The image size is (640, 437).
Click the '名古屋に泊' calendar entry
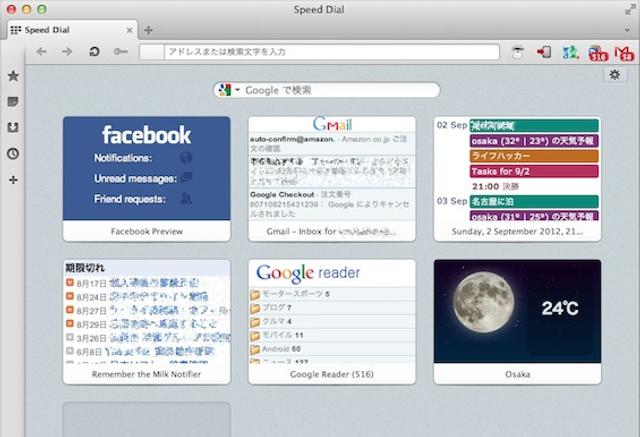pos(534,202)
